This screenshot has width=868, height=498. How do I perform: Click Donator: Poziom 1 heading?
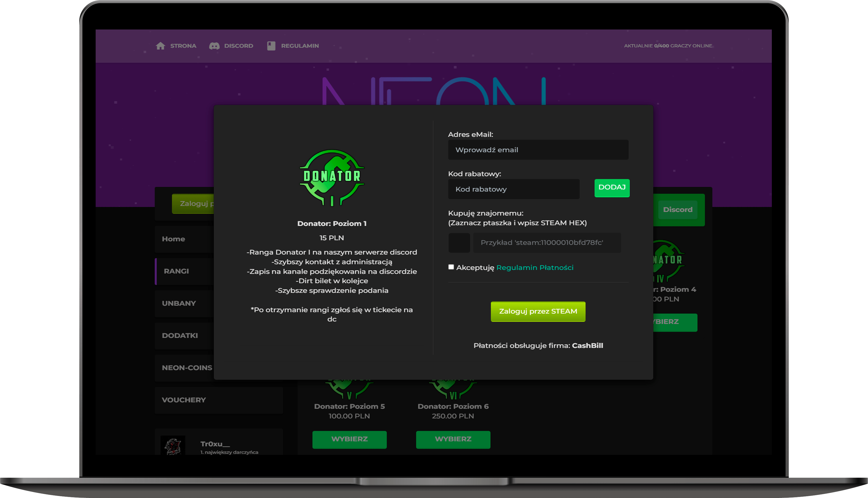pos(332,223)
